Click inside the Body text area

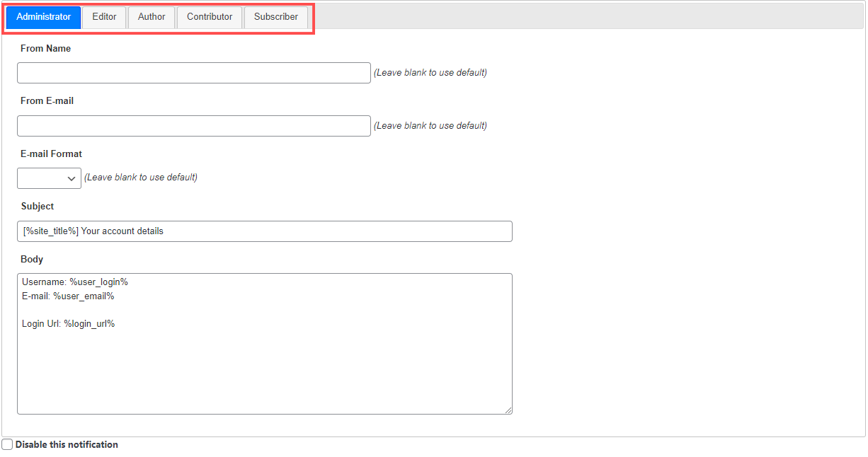(x=265, y=344)
